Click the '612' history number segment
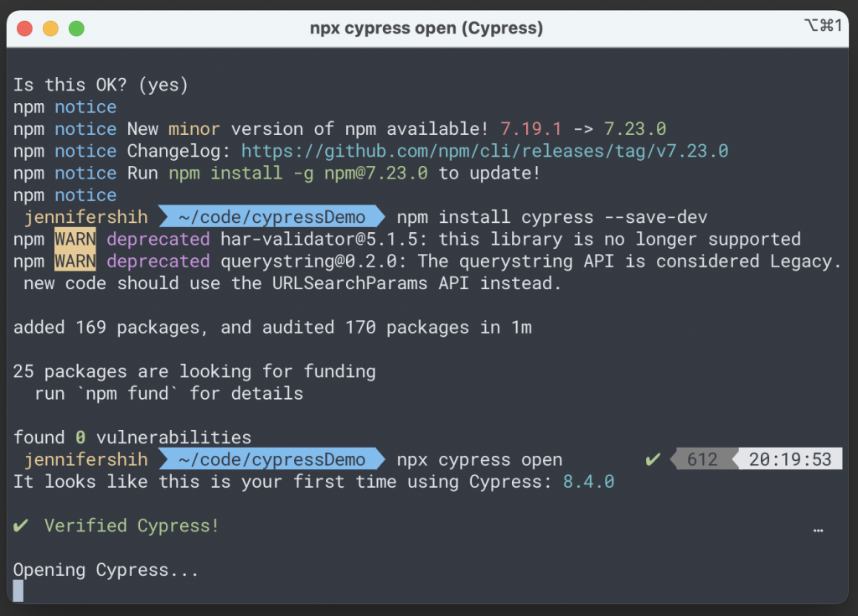 point(702,459)
